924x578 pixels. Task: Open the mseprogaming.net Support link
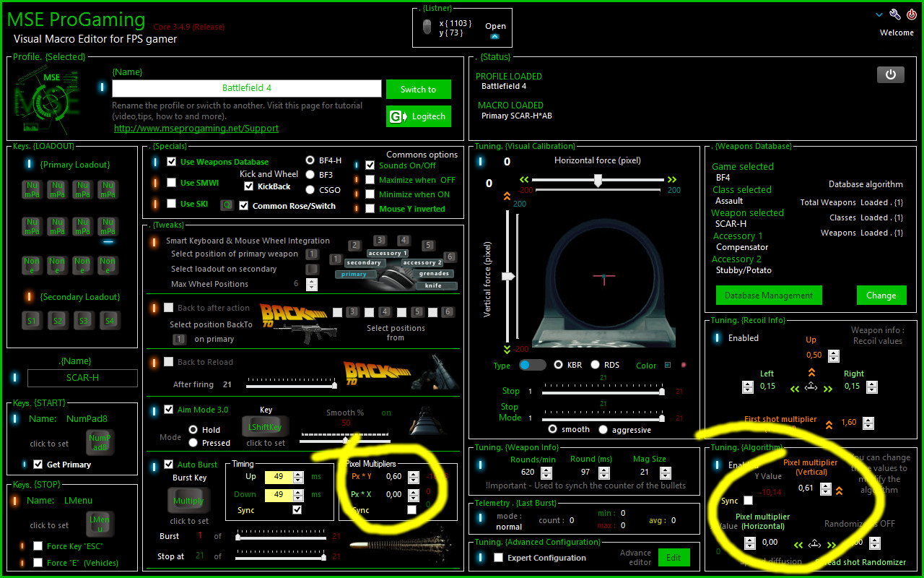click(x=196, y=128)
